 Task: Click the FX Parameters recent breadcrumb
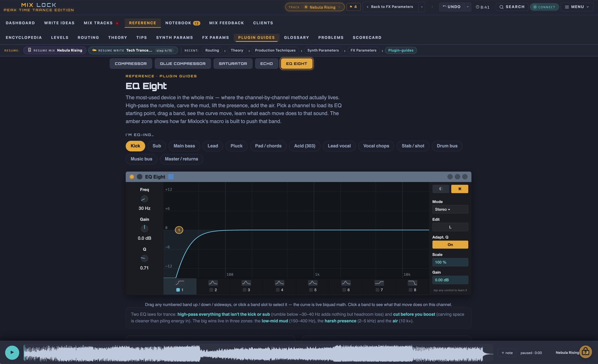click(x=363, y=50)
